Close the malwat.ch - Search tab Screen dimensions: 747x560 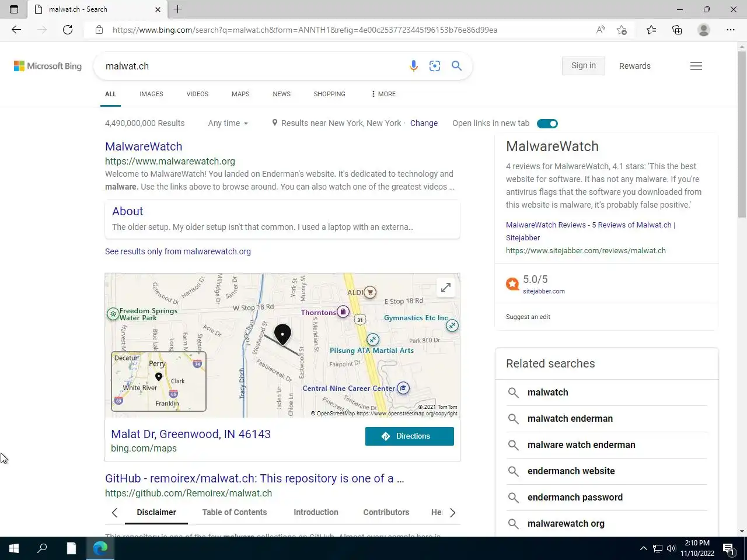click(x=158, y=9)
